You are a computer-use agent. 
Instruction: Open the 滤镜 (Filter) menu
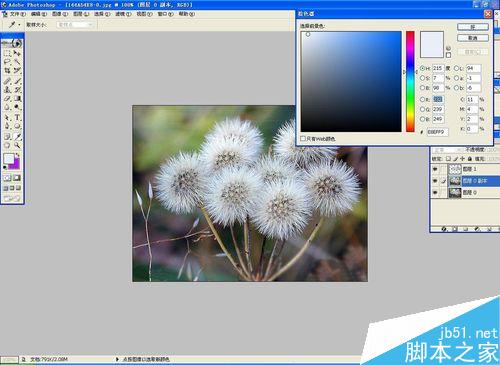pyautogui.click(x=123, y=14)
